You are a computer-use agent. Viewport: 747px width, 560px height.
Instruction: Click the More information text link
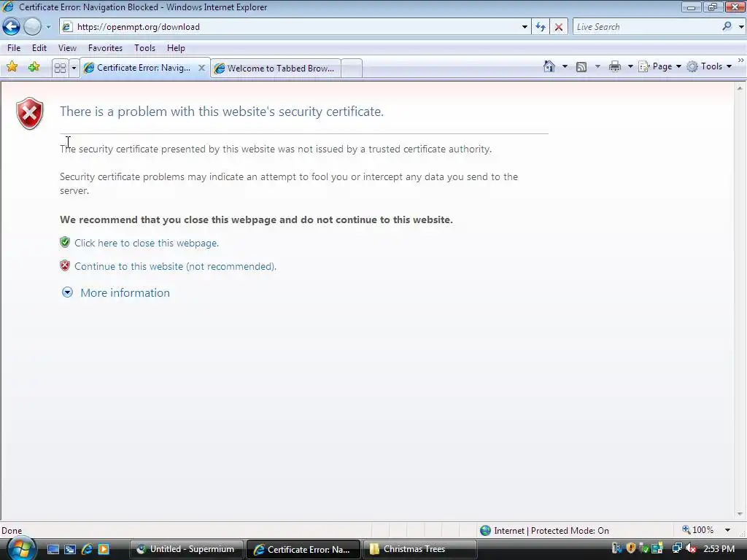click(125, 293)
